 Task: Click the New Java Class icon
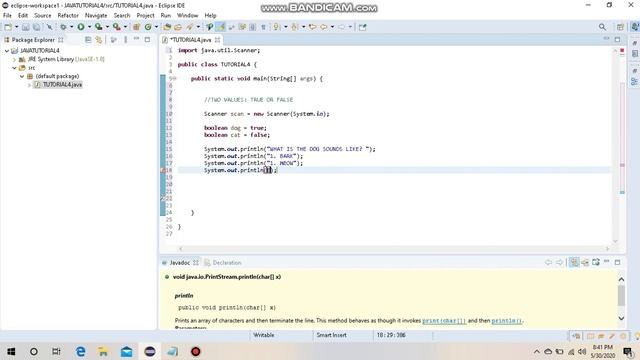148,27
